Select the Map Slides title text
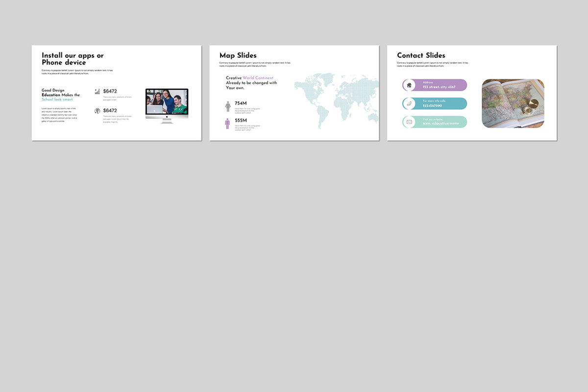This screenshot has width=588, height=392. click(238, 55)
